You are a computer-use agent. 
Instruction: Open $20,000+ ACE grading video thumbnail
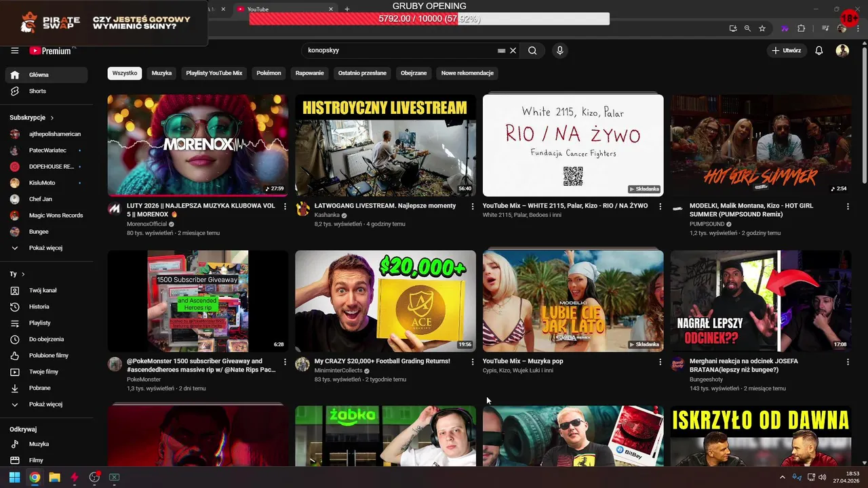pyautogui.click(x=385, y=301)
